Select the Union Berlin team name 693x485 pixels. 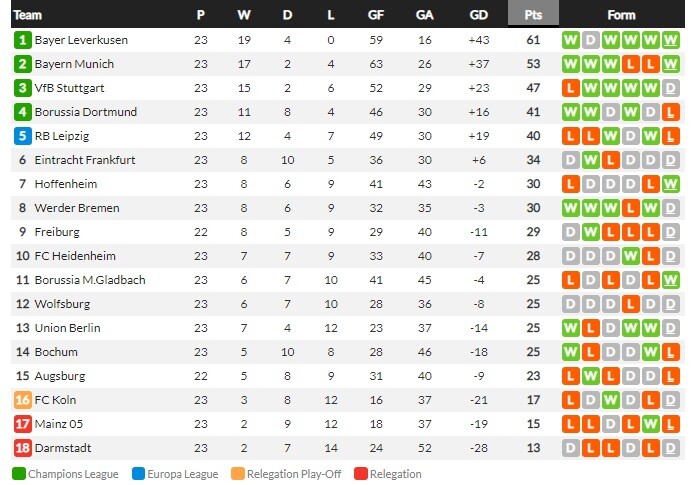point(67,328)
